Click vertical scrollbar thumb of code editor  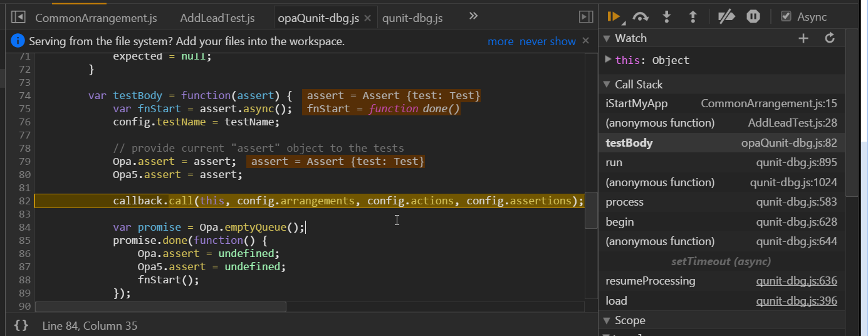coord(590,211)
